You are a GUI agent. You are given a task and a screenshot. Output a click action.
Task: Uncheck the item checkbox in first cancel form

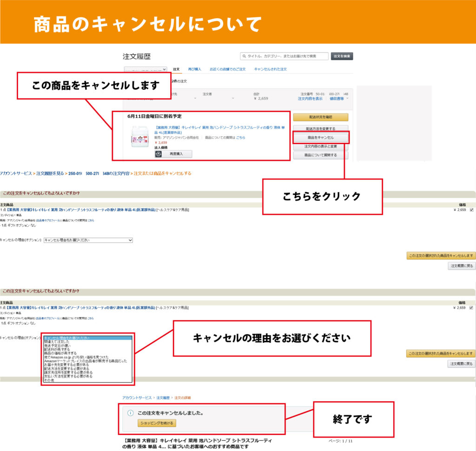[471, 210]
